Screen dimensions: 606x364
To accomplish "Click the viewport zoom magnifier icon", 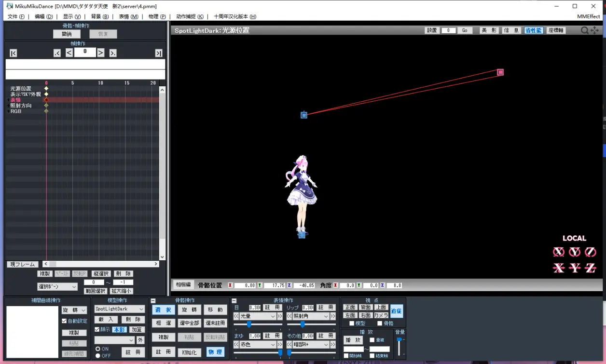I will click(x=585, y=30).
